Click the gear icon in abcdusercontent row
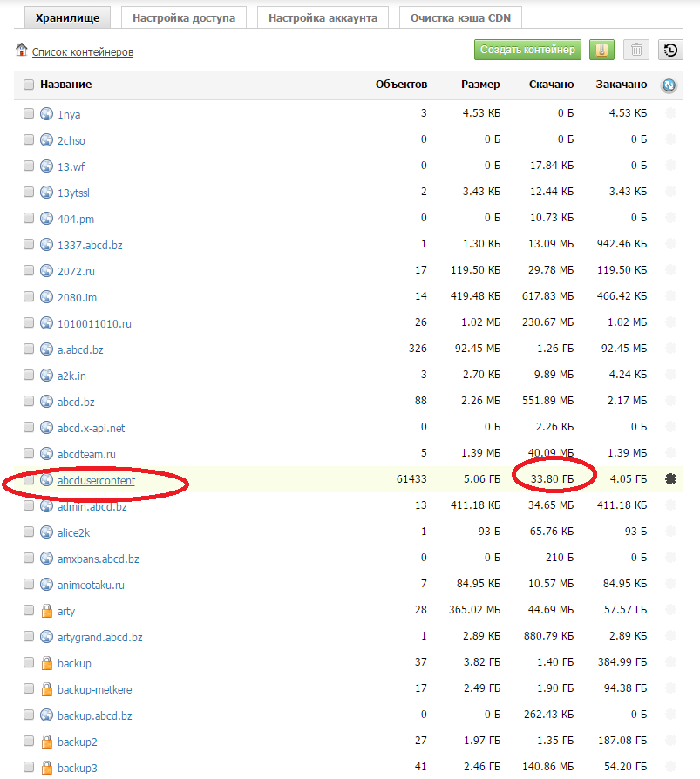Viewport: 700px width, 779px height. tap(669, 479)
